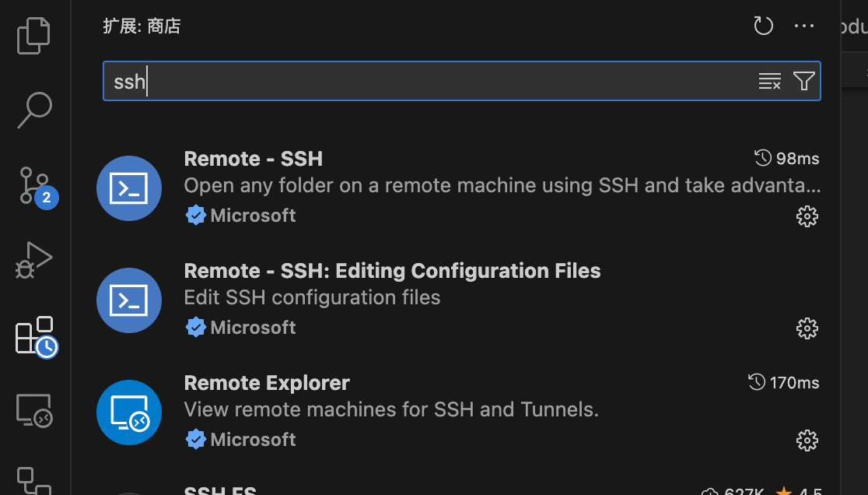Open the Remote Explorer extension entry
Screen dimensions: 868x495
pos(267,383)
